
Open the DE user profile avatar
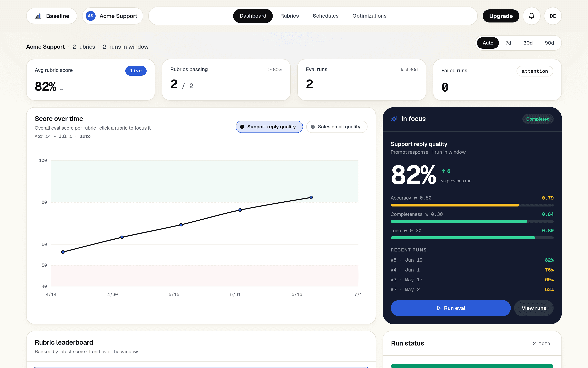553,16
